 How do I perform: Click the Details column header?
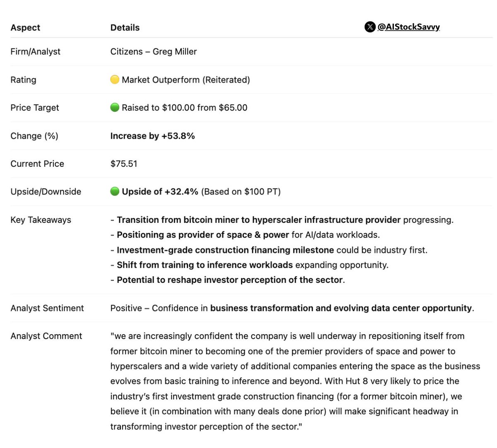pyautogui.click(x=125, y=28)
